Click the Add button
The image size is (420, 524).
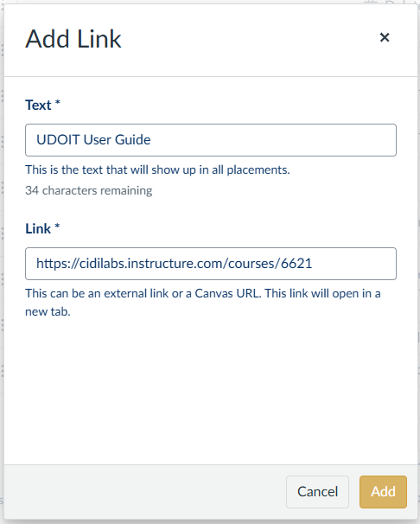click(383, 492)
